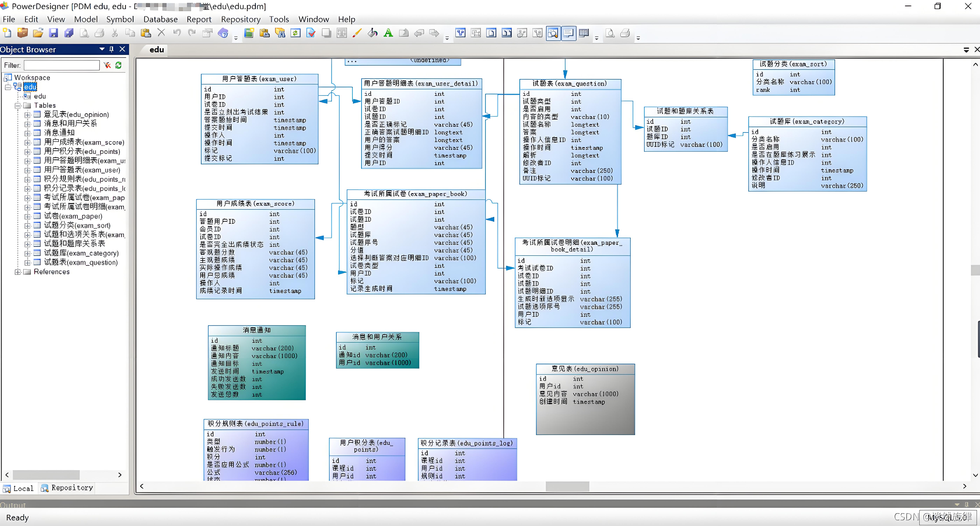Expand the 意见表(edu_opinion) table node

point(27,115)
